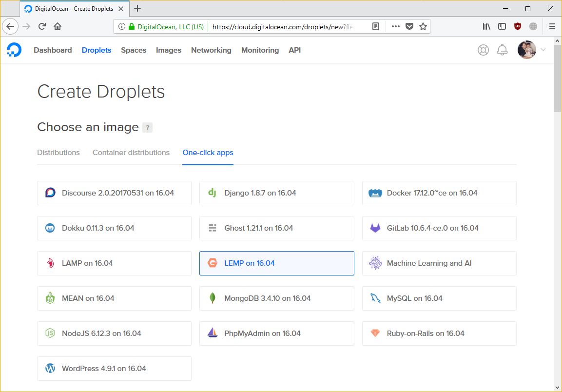Click the GitLab fox icon
The width and height of the screenshot is (562, 392).
[375, 228]
